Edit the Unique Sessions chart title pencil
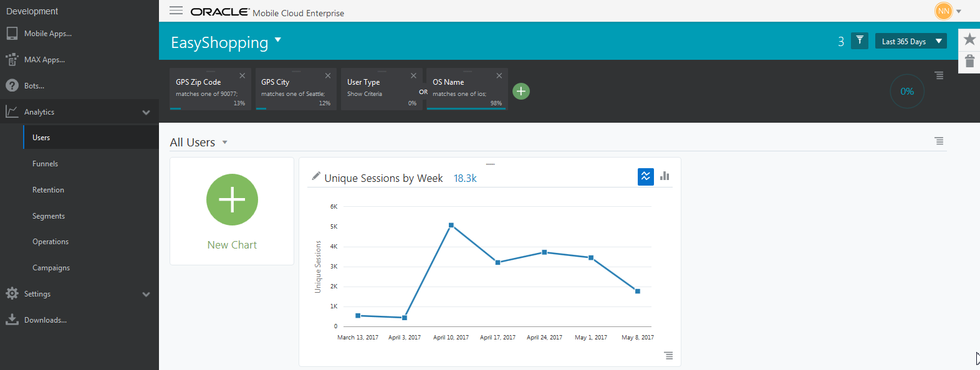The width and height of the screenshot is (980, 370). (x=316, y=176)
